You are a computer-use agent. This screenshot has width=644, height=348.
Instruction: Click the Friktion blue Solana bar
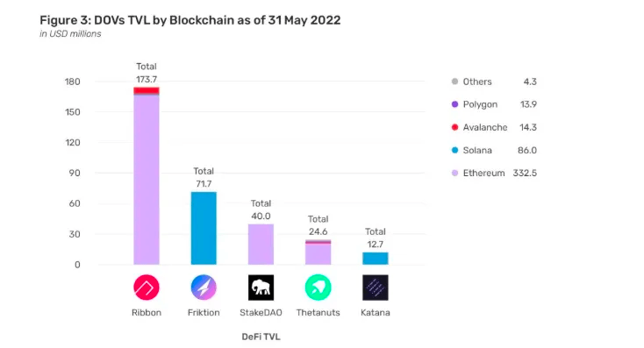pyautogui.click(x=204, y=228)
